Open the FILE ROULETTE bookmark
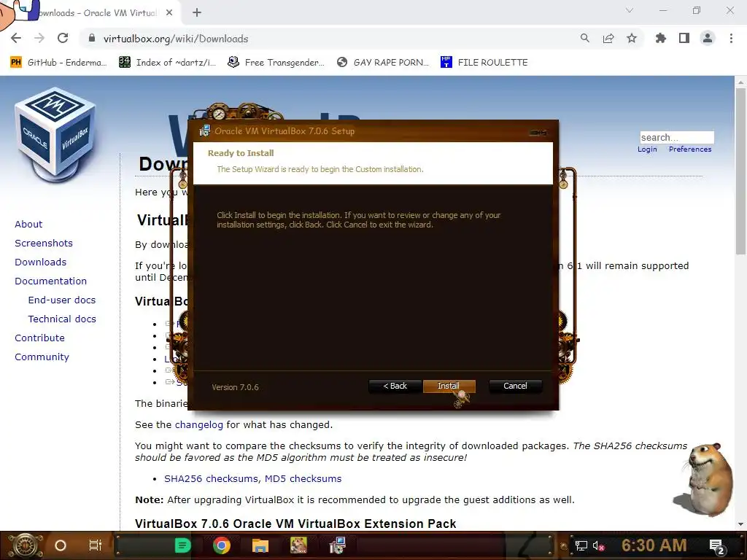The height and width of the screenshot is (560, 747). tap(484, 63)
